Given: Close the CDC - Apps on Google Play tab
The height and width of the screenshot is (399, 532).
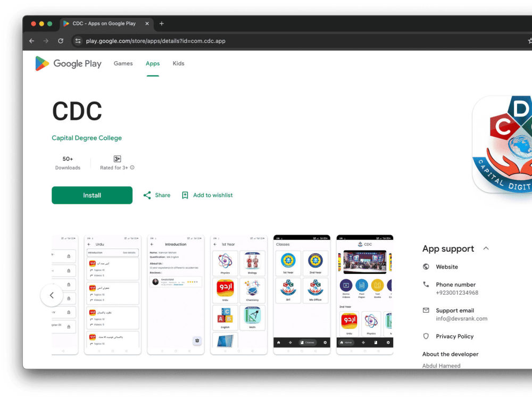Looking at the screenshot, I should (147, 23).
